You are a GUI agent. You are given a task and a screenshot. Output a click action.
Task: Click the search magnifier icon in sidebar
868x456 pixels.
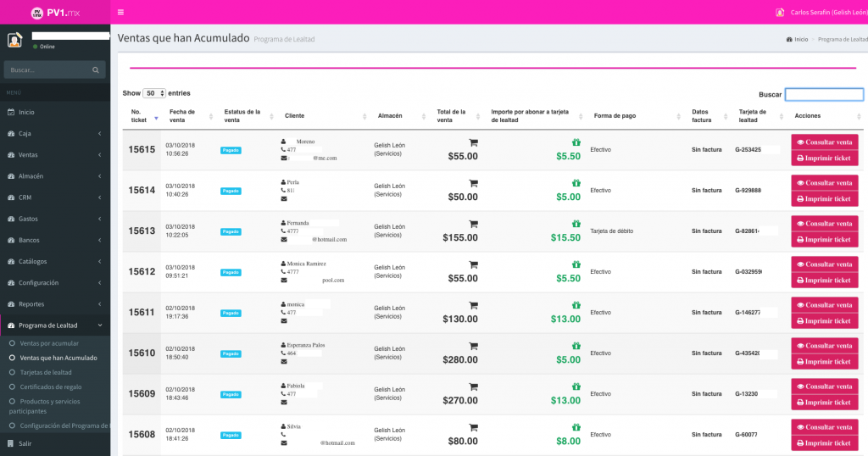(96, 70)
